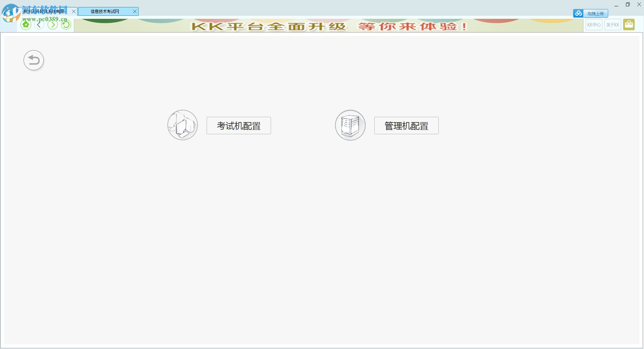Click the green refresh icon
Viewport: 644px width, 349px height.
(66, 24)
